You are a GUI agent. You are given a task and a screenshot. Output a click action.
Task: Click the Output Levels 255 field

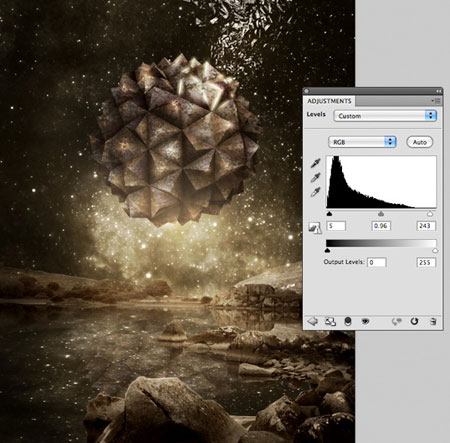(426, 262)
